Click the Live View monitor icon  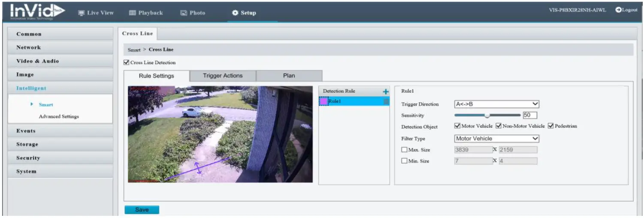[82, 13]
